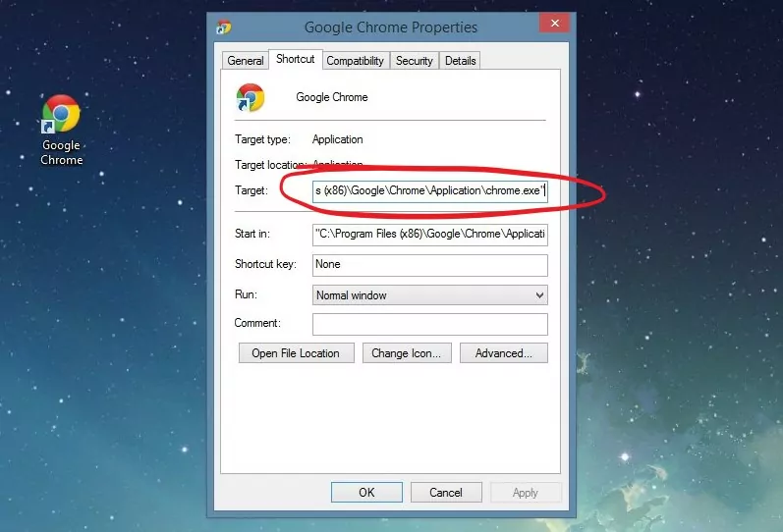Select the Shortcut tab

coord(295,59)
